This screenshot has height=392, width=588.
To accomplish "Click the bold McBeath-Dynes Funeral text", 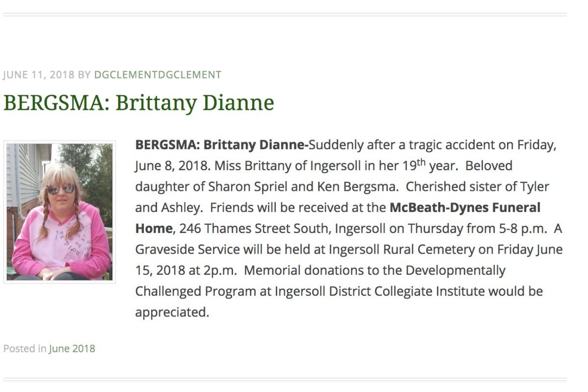I will pyautogui.click(x=465, y=207).
